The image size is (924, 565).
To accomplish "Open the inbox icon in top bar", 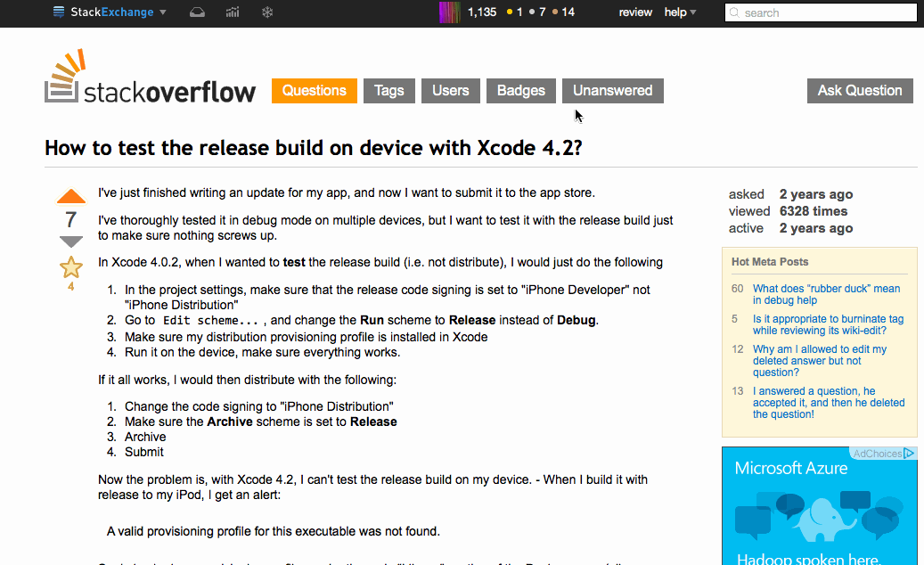I will tap(198, 12).
